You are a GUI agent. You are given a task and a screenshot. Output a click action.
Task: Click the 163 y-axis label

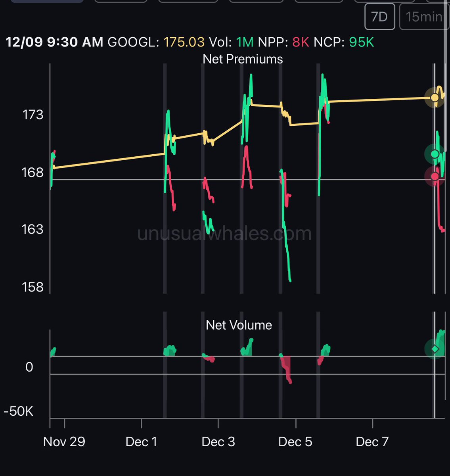(x=33, y=229)
